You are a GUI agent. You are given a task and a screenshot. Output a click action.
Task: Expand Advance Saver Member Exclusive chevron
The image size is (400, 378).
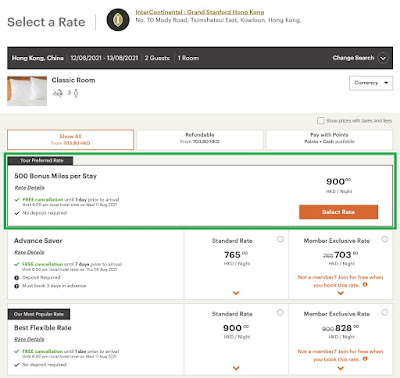point(340,293)
